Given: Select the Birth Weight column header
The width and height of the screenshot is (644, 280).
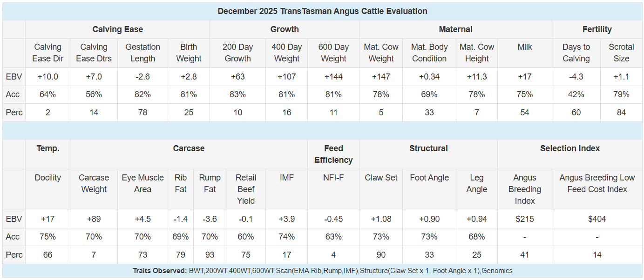Looking at the screenshot, I should [189, 53].
